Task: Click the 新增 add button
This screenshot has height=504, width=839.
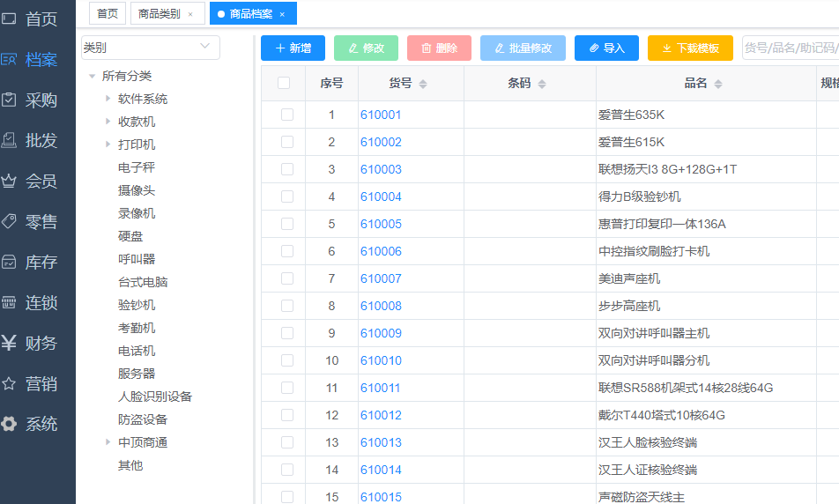Action: [x=293, y=48]
